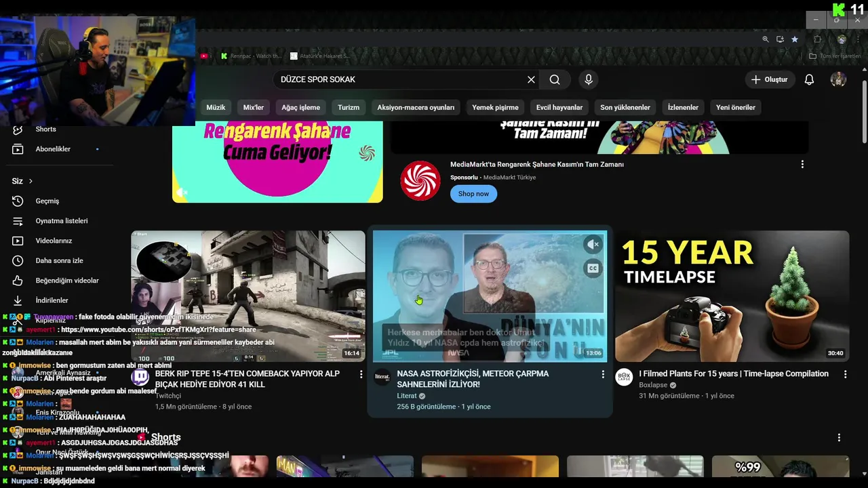
Task: Select the Turizm filter chip
Action: tap(349, 107)
